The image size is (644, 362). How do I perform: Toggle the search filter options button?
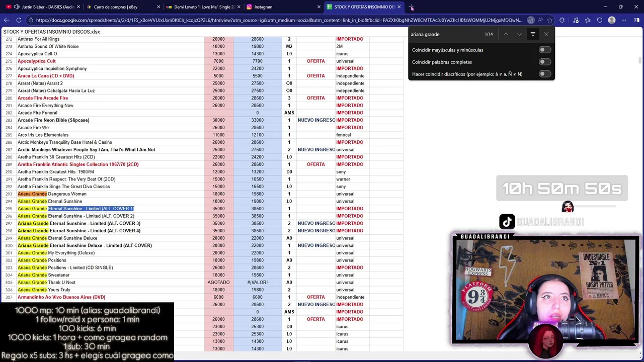533,34
